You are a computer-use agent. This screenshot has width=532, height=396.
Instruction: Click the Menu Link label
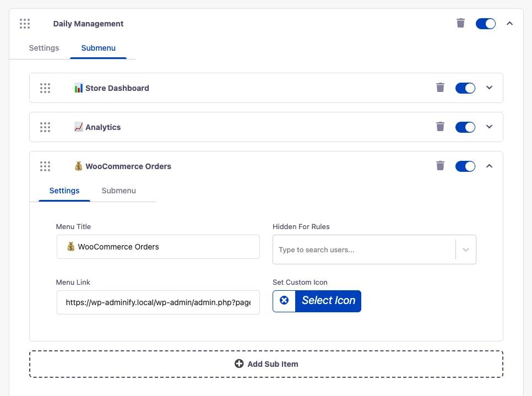point(73,283)
